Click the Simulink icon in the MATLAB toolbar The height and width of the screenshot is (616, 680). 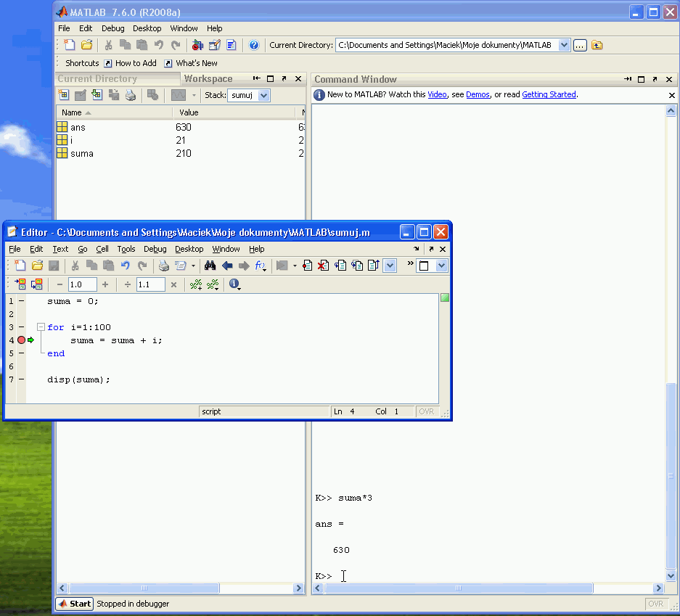(197, 45)
